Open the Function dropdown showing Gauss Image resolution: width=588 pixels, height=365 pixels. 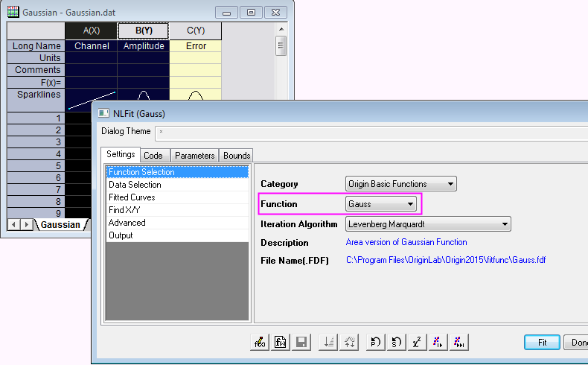pyautogui.click(x=380, y=204)
